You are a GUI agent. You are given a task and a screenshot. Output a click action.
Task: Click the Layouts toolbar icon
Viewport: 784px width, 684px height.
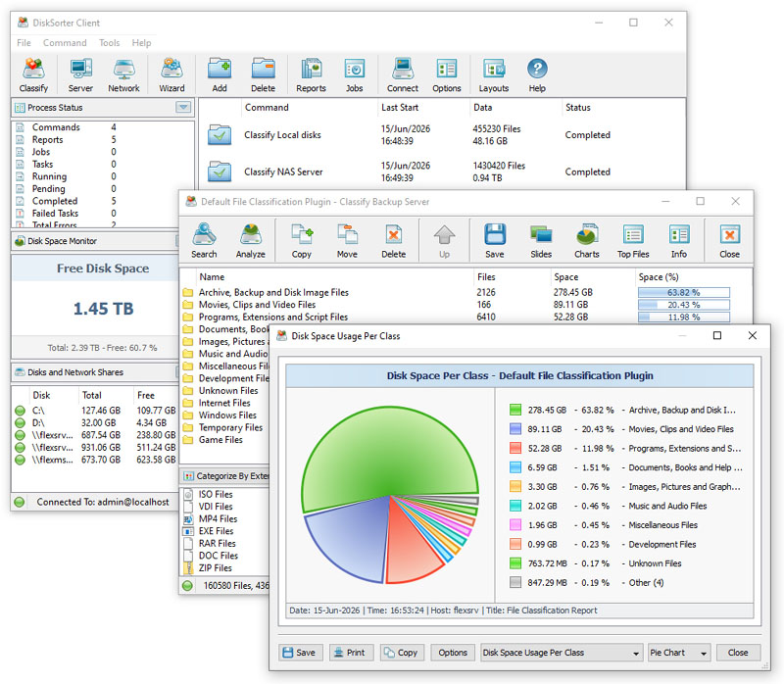pos(494,75)
